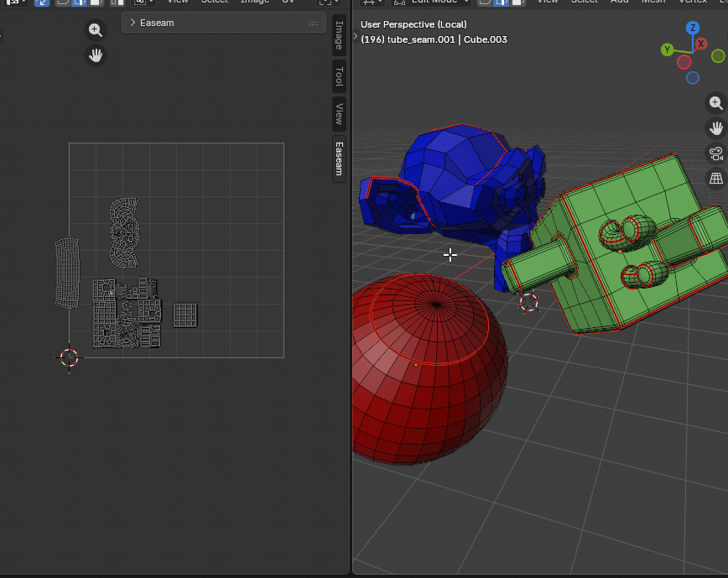
Task: Click the 3D viewport zoom magnifier icon
Action: pos(716,103)
